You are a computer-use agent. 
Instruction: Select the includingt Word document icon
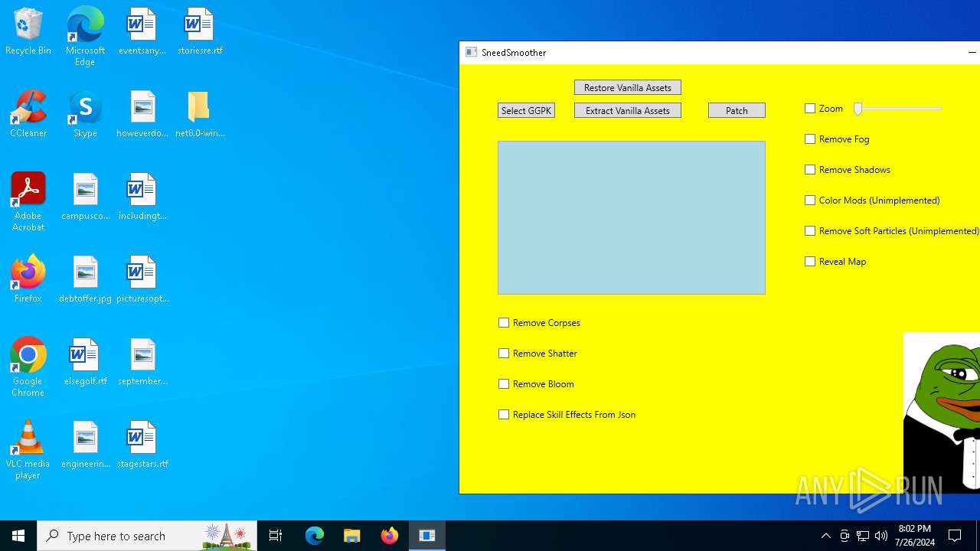pos(142,197)
